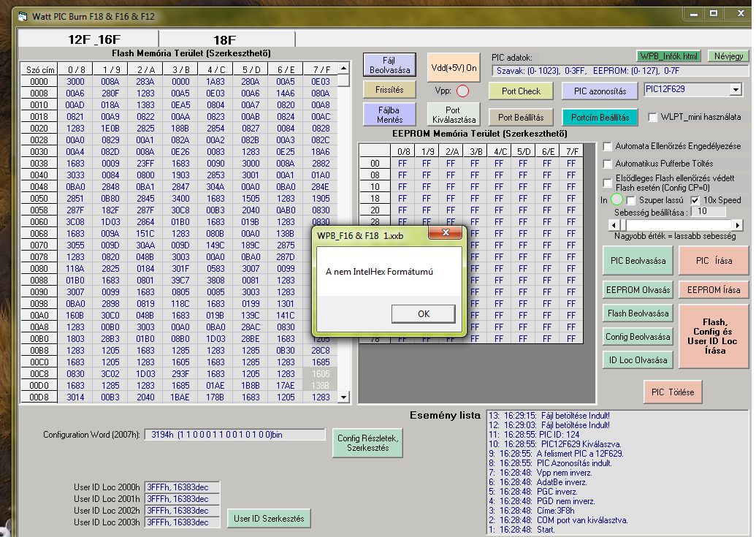Click the EEPROM Olvasás button
The height and width of the screenshot is (537, 756).
[x=638, y=290]
